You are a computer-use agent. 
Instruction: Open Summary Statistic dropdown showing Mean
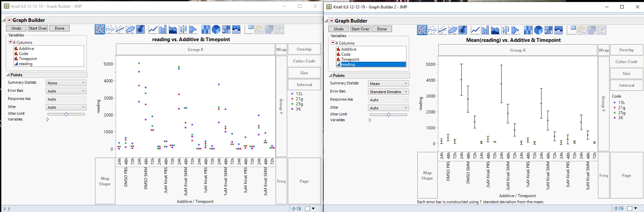tap(388, 84)
